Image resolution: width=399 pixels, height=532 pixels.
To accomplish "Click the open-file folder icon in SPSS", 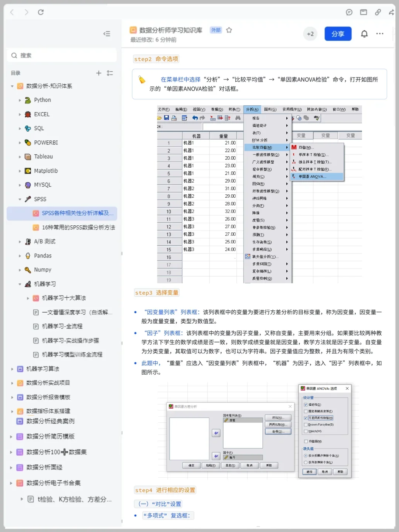I will (x=159, y=117).
